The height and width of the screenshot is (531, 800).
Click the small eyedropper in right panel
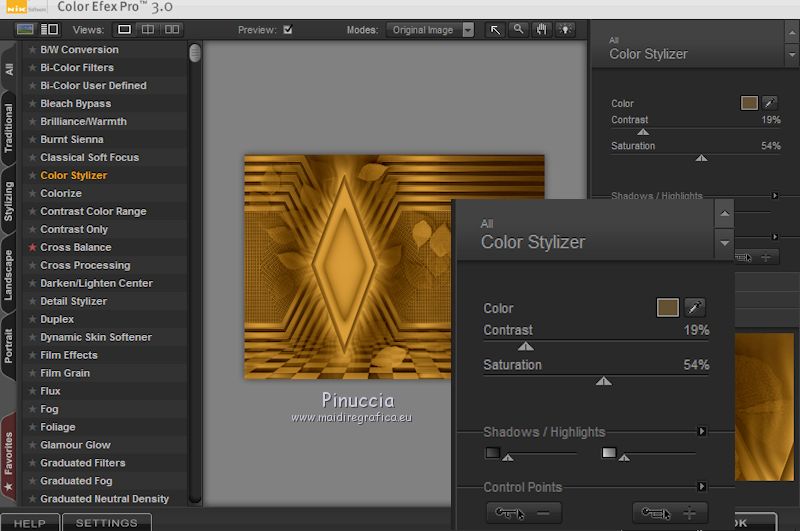pyautogui.click(x=769, y=103)
